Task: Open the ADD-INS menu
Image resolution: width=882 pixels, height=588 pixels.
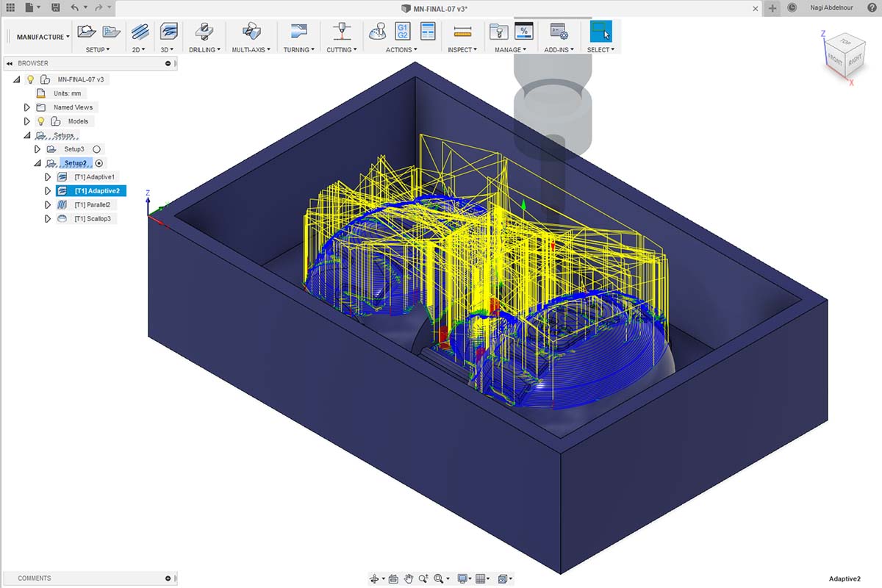Action: (559, 50)
